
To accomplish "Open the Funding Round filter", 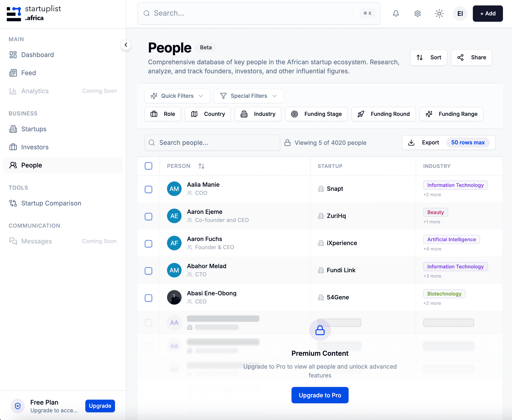I will 383,114.
